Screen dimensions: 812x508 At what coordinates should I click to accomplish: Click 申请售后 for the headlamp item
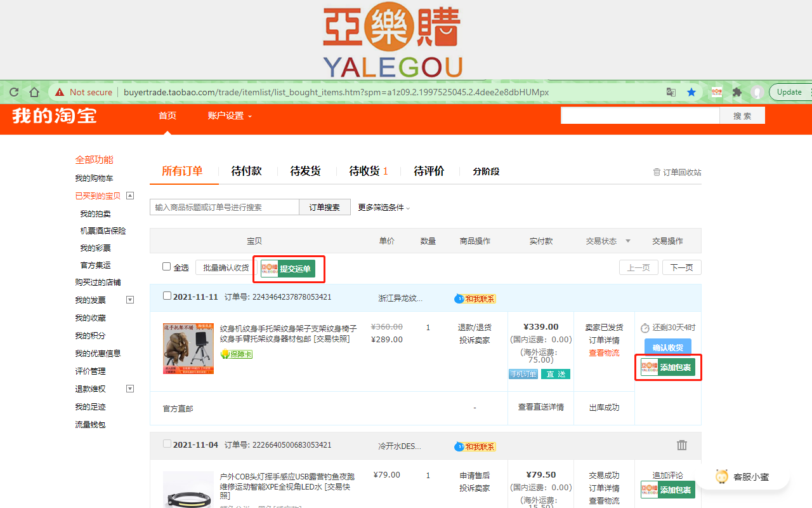point(475,475)
